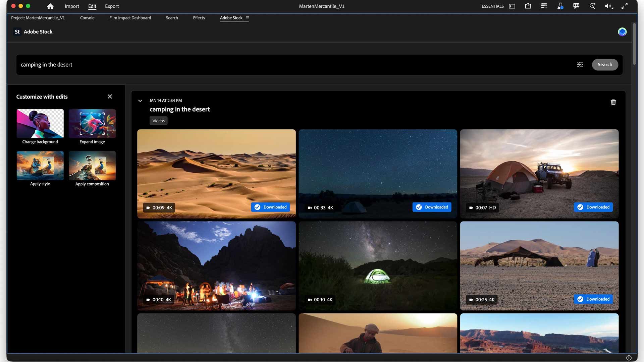The image size is (644, 362).
Task: Click the quick export share icon
Action: (x=528, y=6)
